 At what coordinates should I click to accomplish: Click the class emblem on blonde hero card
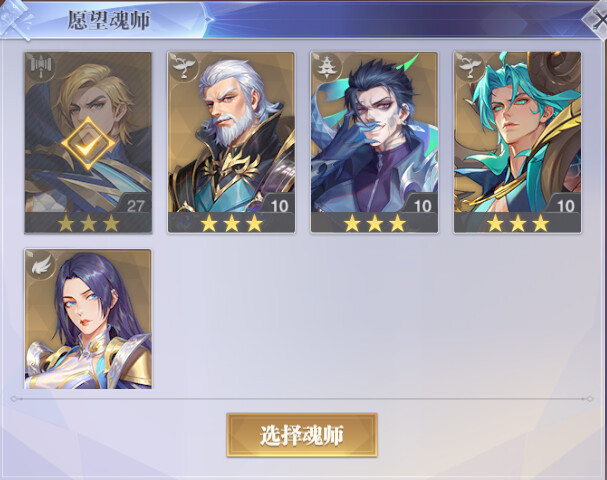click(x=40, y=67)
